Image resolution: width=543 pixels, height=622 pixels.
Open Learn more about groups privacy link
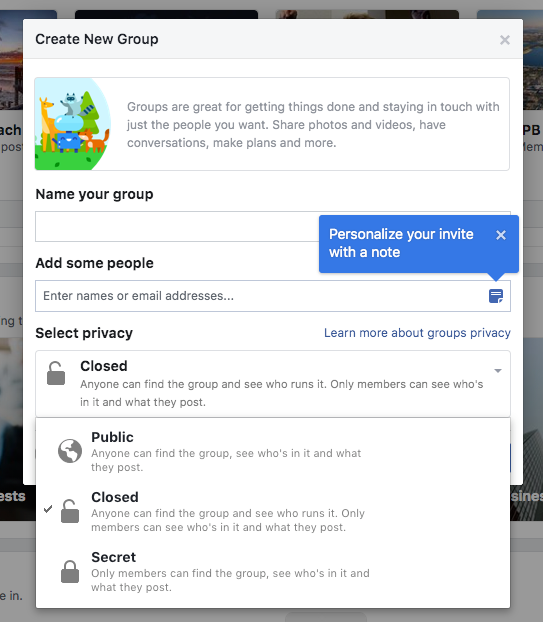417,333
